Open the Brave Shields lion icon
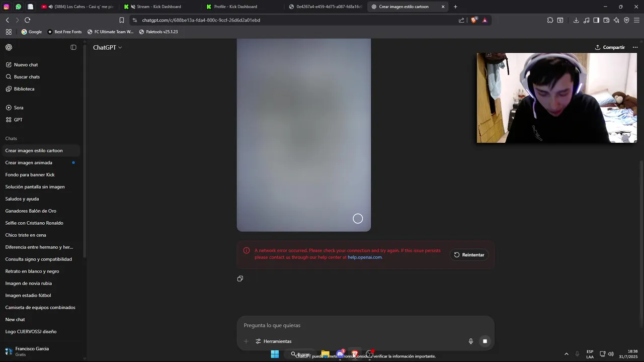This screenshot has width=644, height=362. point(474,20)
